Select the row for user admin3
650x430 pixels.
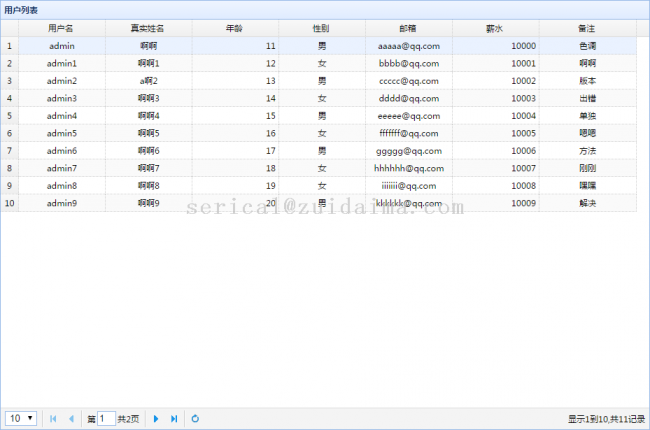pos(61,98)
